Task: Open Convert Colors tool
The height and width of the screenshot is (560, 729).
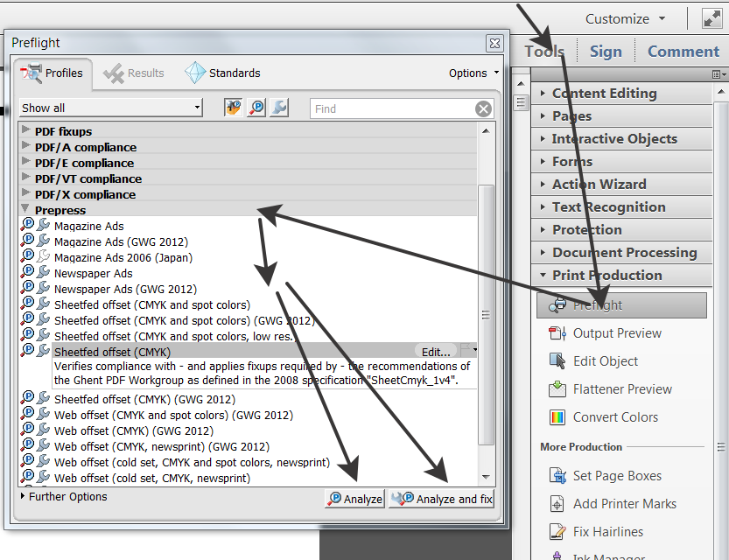Action: (603, 416)
